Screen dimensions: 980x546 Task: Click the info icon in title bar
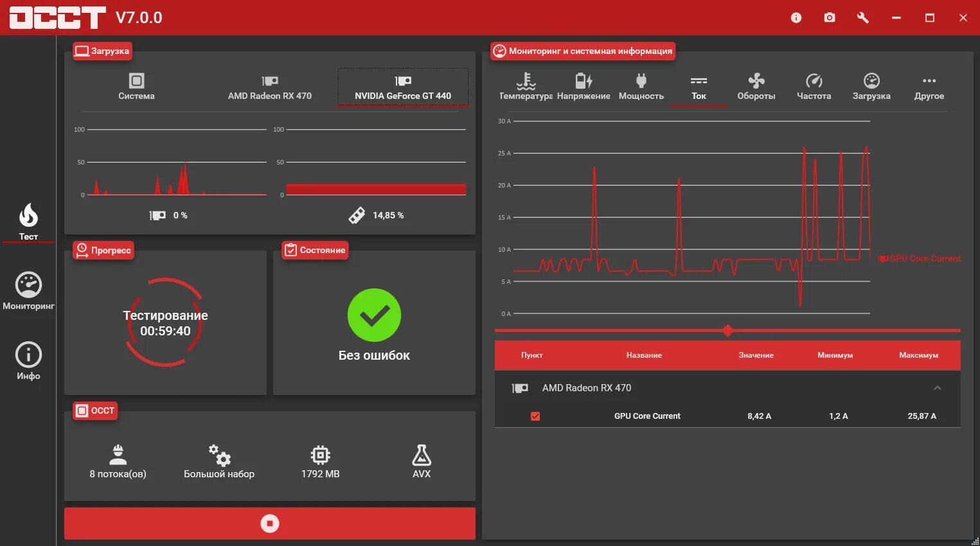[796, 18]
